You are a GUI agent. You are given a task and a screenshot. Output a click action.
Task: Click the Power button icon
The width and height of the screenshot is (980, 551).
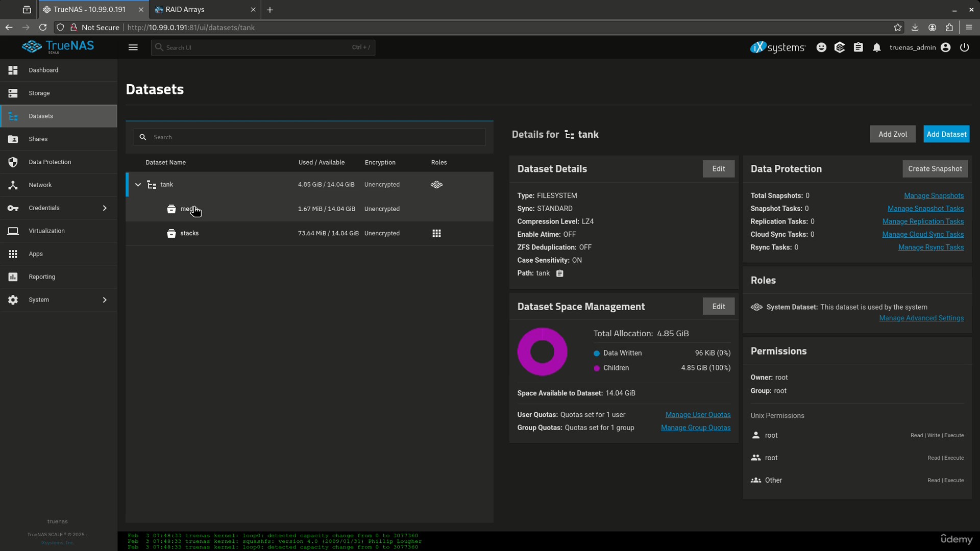pyautogui.click(x=965, y=47)
